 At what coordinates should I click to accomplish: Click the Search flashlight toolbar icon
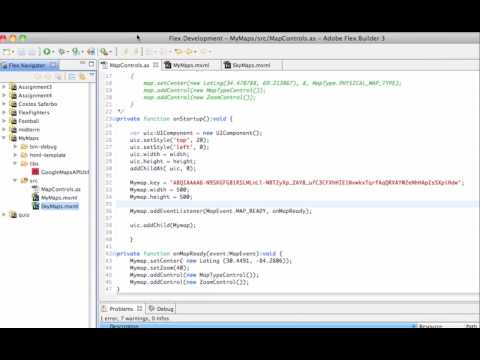[x=104, y=52]
